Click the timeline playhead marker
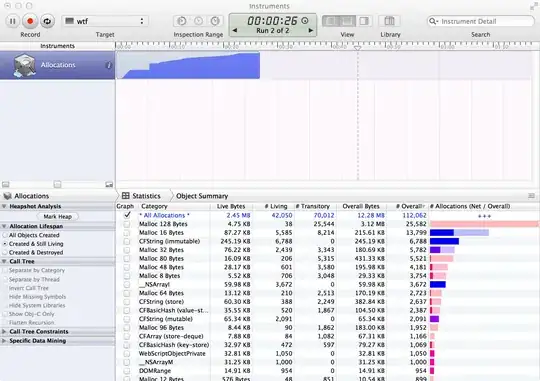Image resolution: width=540 pixels, height=381 pixels. coord(357,48)
